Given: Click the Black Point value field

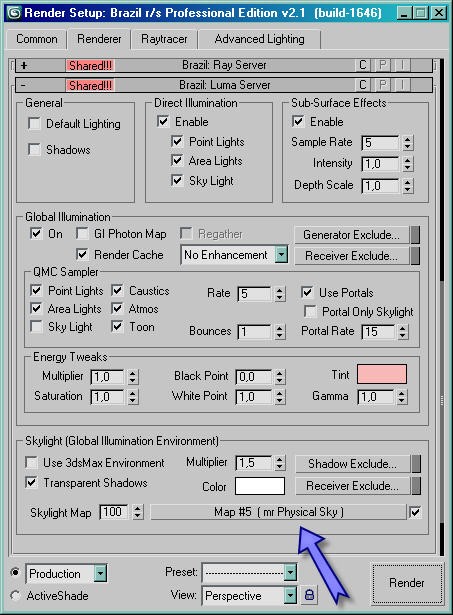Looking at the screenshot, I should tap(253, 377).
